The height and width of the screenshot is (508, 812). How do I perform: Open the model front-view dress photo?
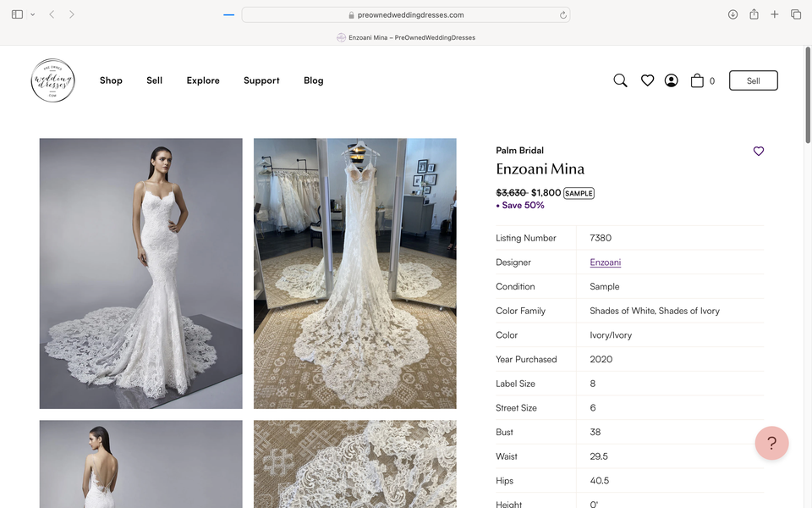(x=141, y=273)
